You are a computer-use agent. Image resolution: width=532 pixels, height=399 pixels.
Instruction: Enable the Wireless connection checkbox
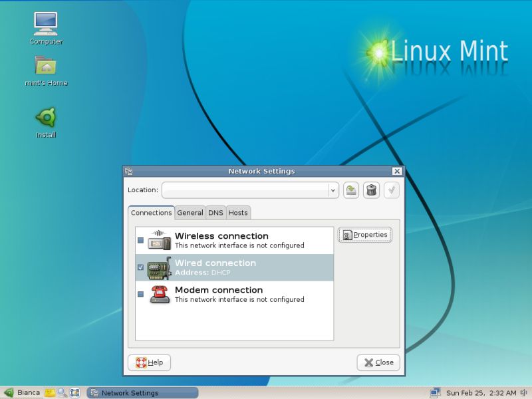(140, 240)
